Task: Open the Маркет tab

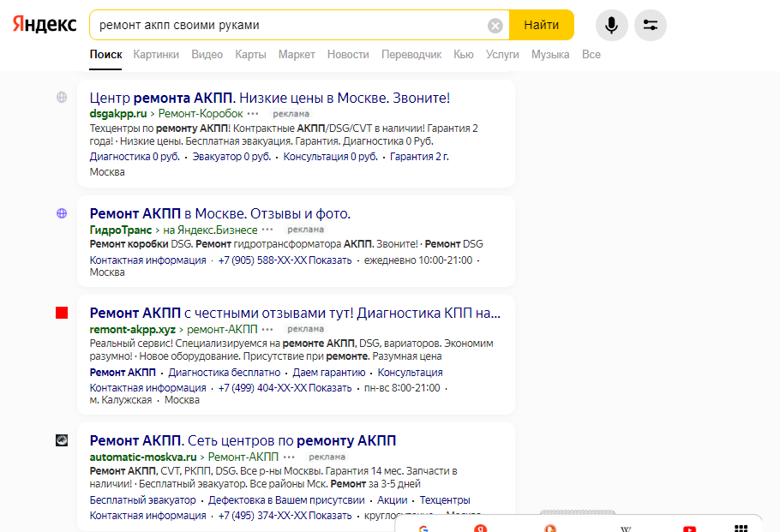Action: pos(297,55)
